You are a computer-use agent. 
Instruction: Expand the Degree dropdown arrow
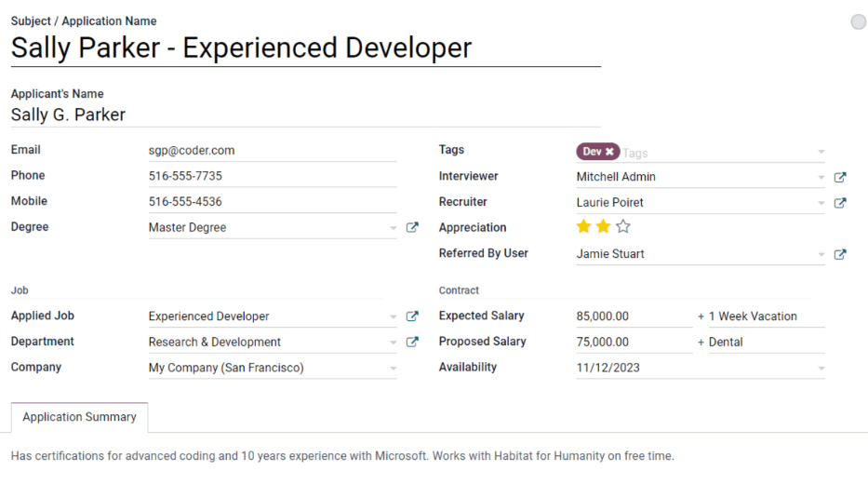[x=394, y=228]
